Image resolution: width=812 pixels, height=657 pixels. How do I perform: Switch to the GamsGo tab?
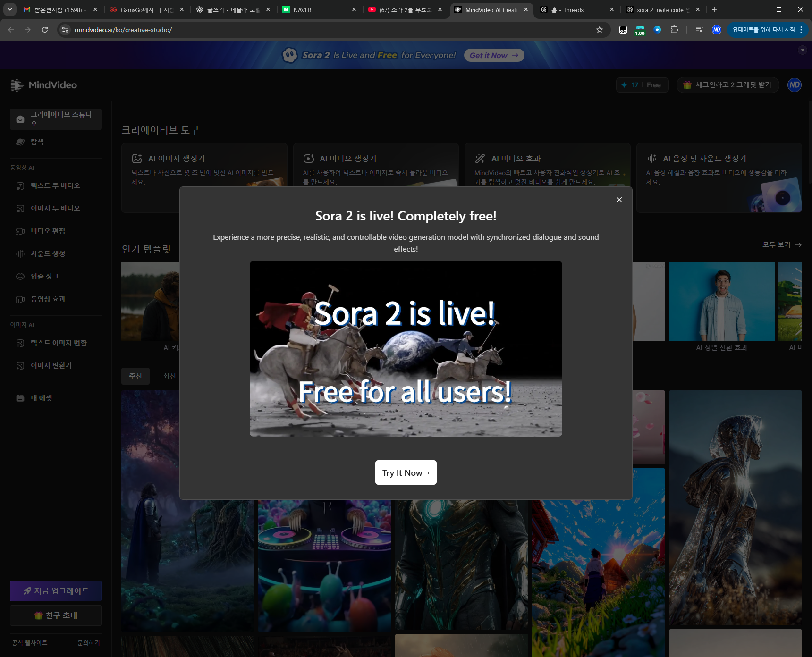pyautogui.click(x=146, y=9)
